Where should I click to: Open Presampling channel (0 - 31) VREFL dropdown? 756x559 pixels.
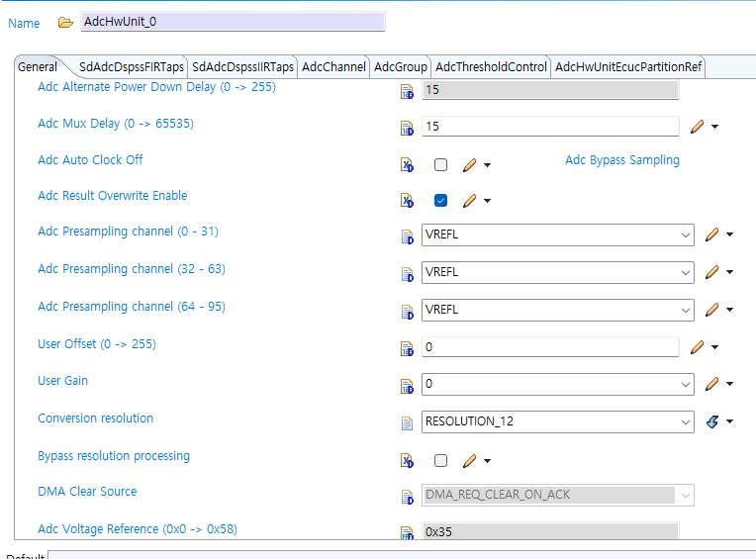[x=685, y=235]
